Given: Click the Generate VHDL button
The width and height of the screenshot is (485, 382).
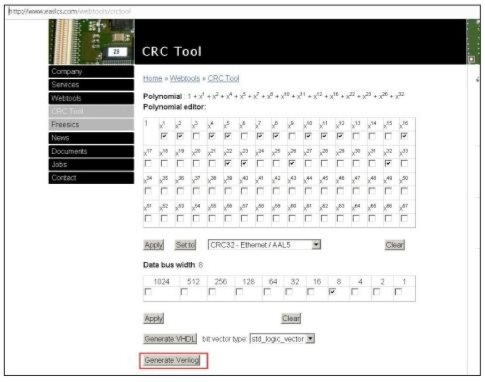Looking at the screenshot, I should coord(170,339).
